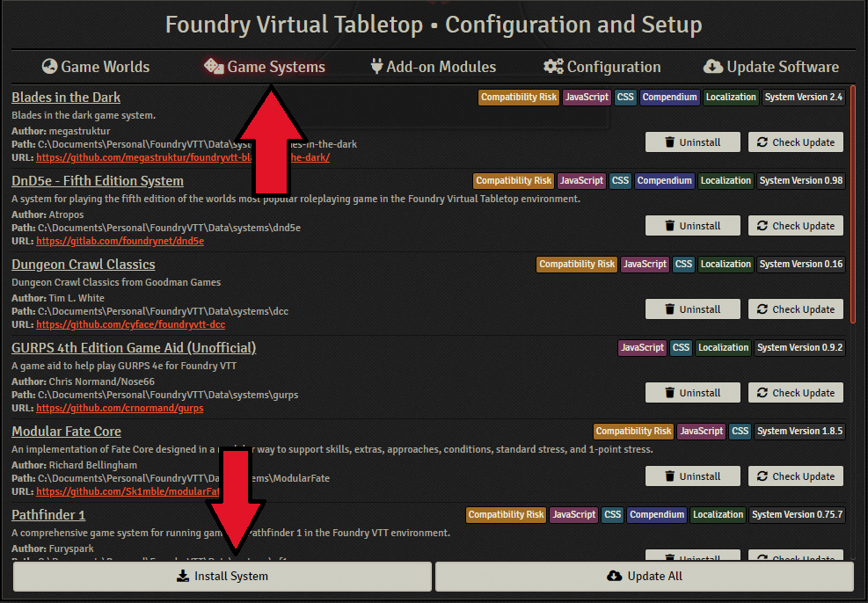Click trash icon on Dungeon Crawl Uninstall button
Viewport: 868px width, 603px height.
[x=669, y=309]
